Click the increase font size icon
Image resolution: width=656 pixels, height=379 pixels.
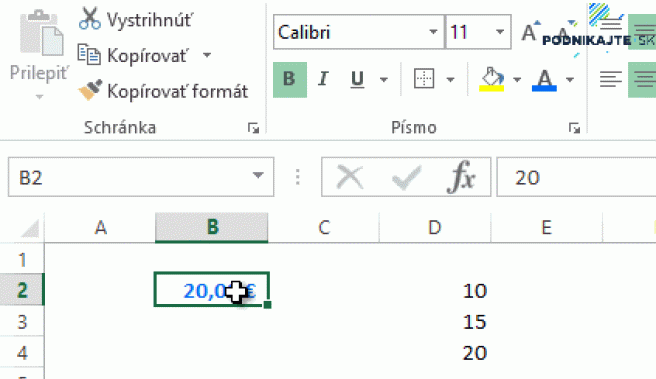pos(530,32)
